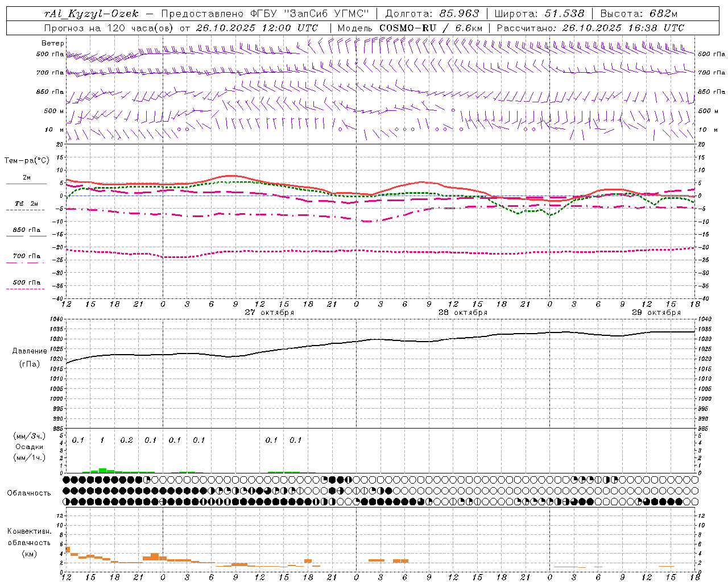Image resolution: width=728 pixels, height=582 pixels.
Task: Click the precipitation amount label 0.2
Action: pyautogui.click(x=126, y=440)
